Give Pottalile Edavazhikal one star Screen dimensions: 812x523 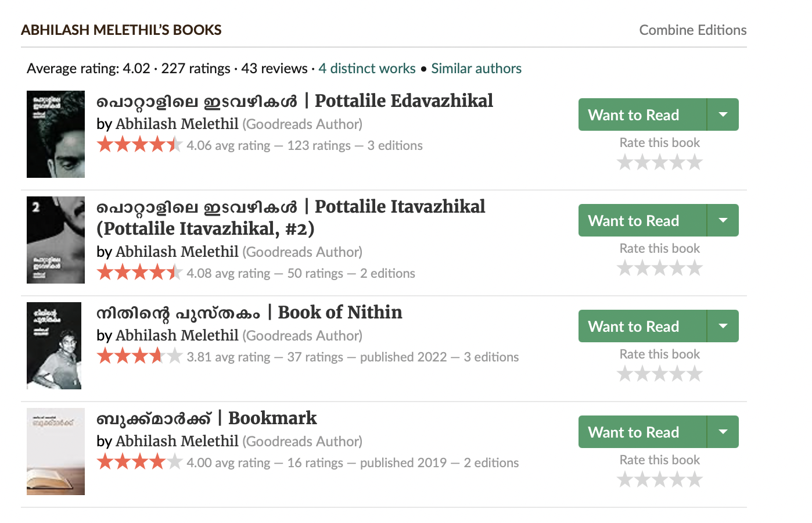click(625, 162)
